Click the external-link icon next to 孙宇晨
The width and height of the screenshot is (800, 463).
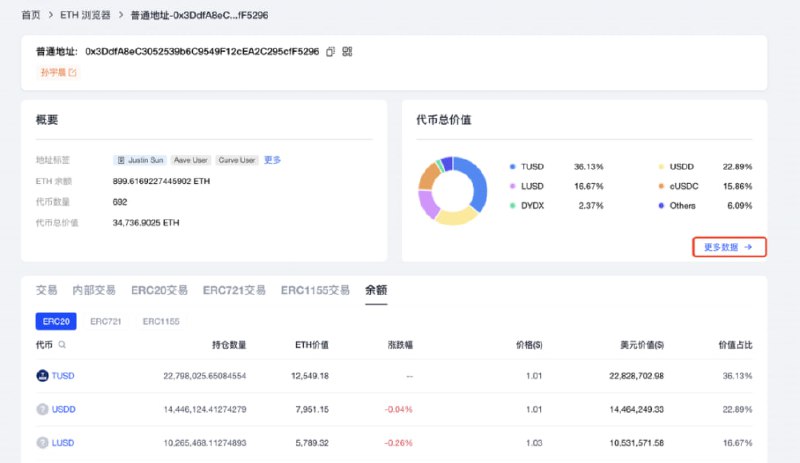72,72
